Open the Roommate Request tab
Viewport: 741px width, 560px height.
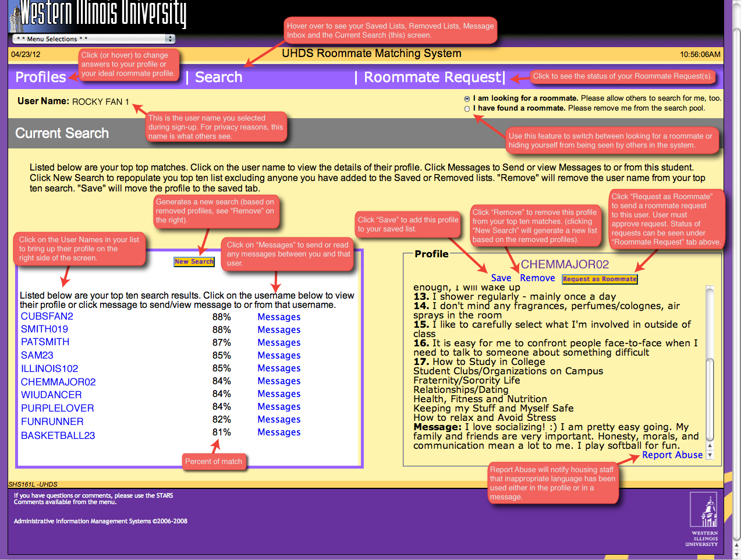coord(432,77)
